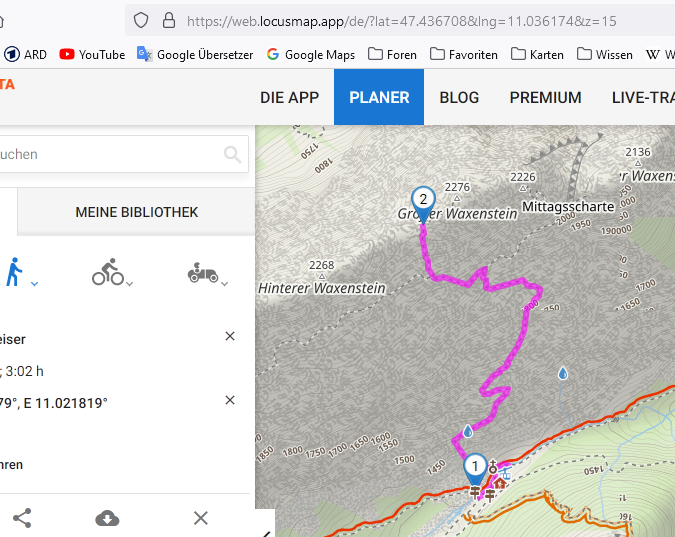Click the share route icon

click(22, 517)
